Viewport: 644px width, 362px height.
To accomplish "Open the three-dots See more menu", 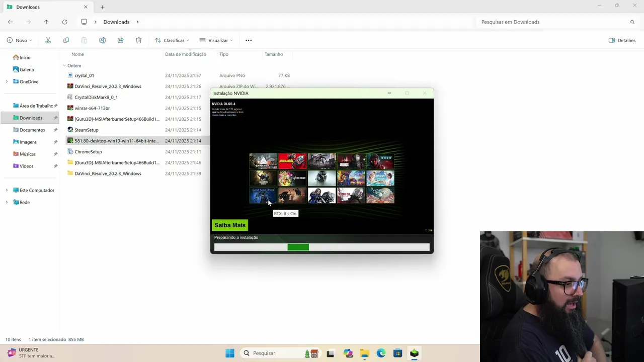I will 249,40.
